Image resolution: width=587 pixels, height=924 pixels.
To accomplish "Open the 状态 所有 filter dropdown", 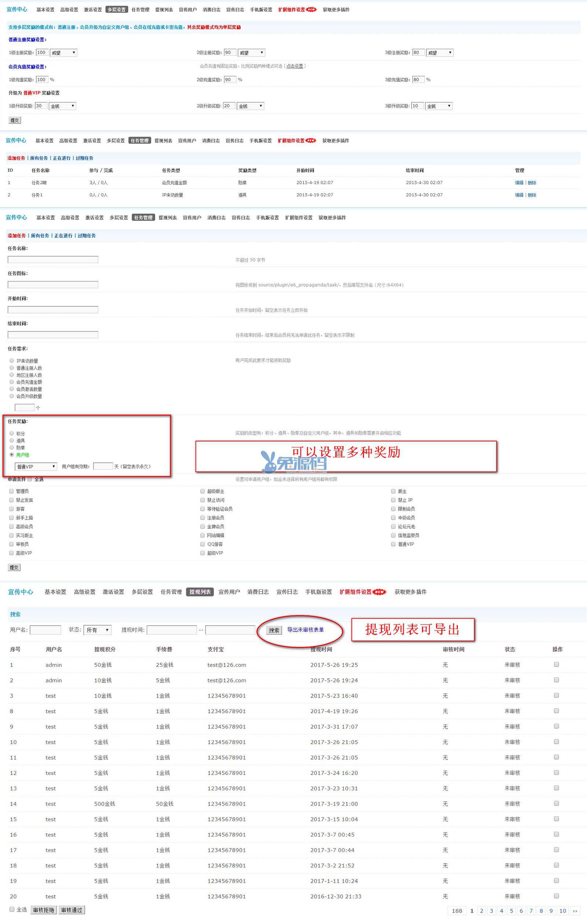I will (98, 630).
